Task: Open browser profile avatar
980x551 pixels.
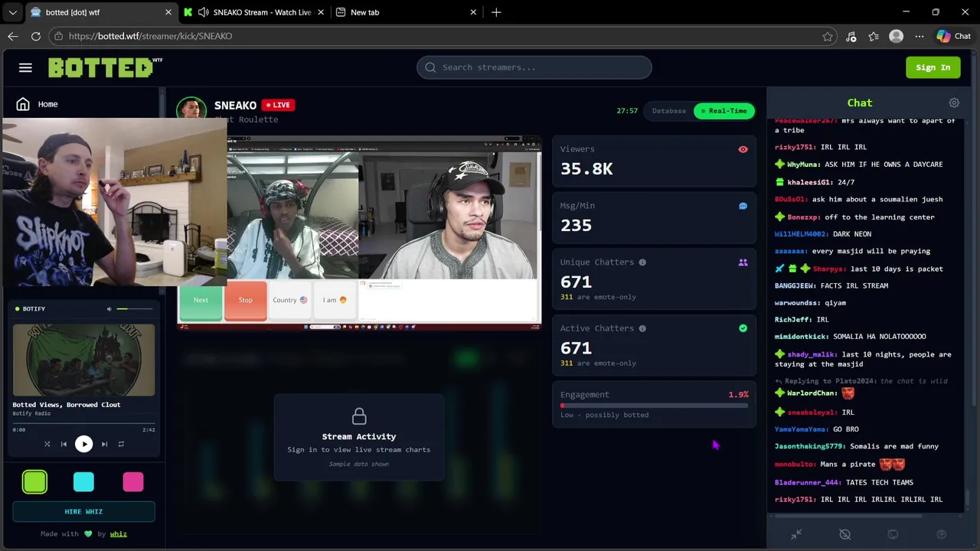Action: (897, 36)
